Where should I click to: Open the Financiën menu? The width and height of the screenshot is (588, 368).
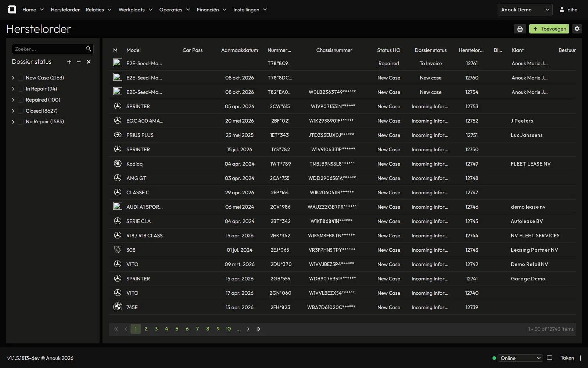coord(211,10)
